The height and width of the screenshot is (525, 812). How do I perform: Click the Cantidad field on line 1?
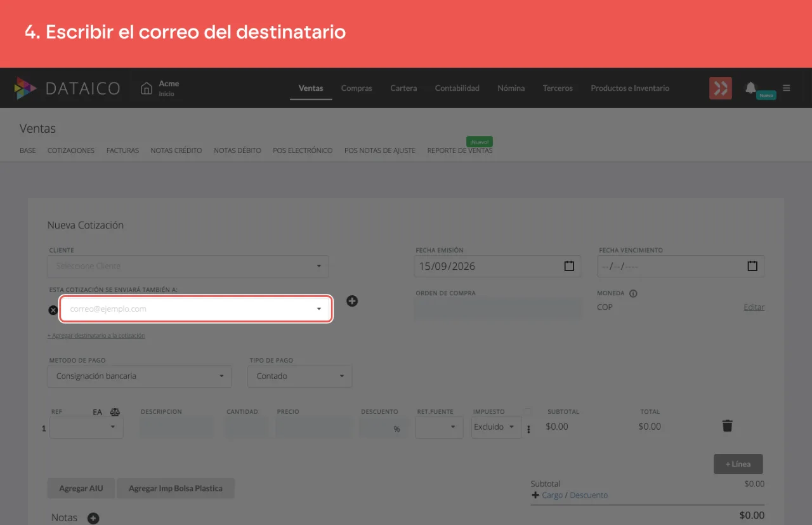coord(246,427)
